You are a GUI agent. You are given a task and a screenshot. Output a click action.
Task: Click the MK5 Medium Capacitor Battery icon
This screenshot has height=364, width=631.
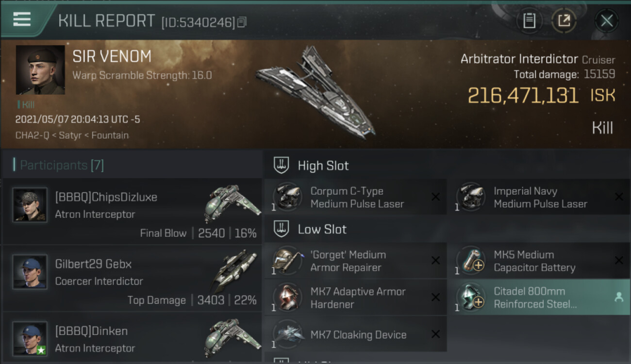coord(471,261)
